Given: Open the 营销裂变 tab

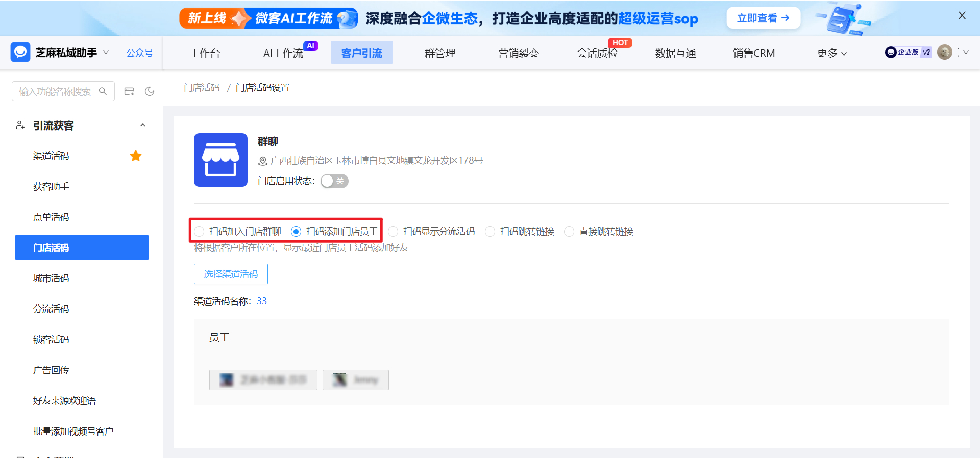Looking at the screenshot, I should point(519,53).
